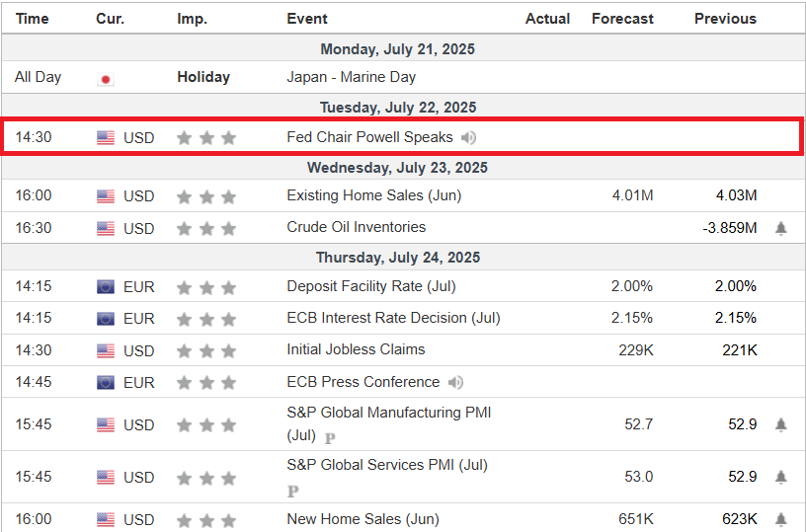Image resolution: width=806 pixels, height=532 pixels.
Task: Click importance stars for ECB Interest Rate Decision
Action: pyautogui.click(x=206, y=319)
